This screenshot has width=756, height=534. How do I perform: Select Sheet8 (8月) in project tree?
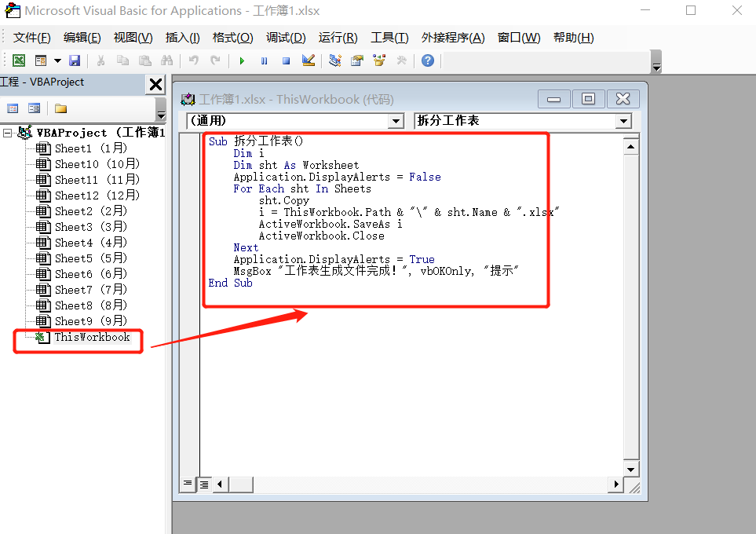[82, 305]
